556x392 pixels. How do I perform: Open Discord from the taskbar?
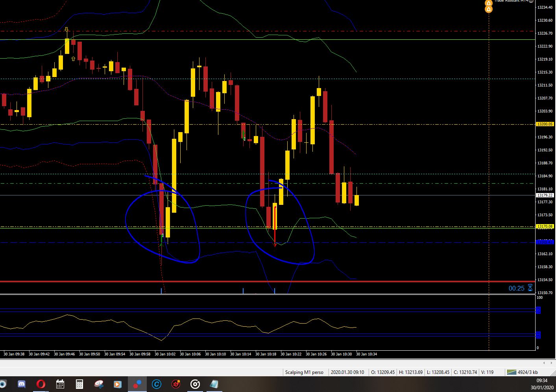click(x=22, y=384)
